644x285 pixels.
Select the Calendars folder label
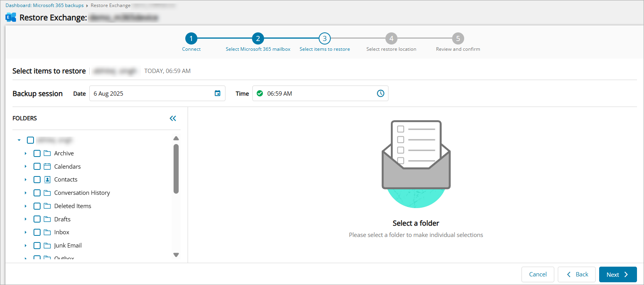point(67,166)
